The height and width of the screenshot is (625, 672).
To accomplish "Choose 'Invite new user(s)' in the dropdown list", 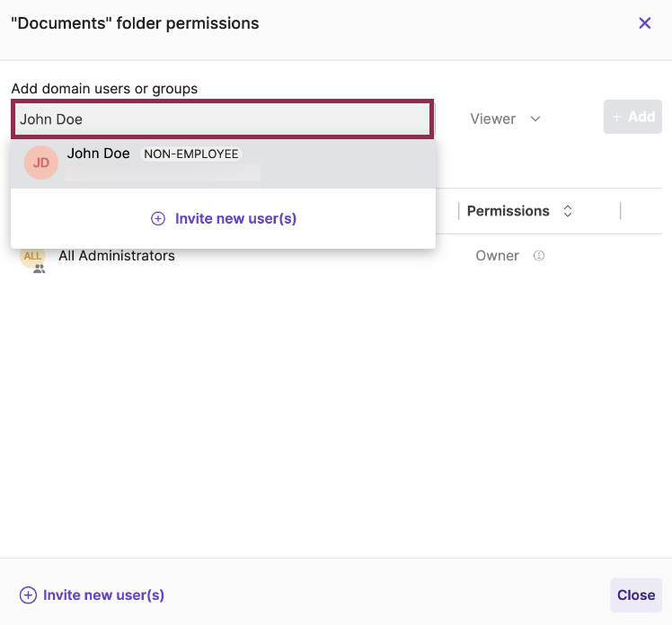I will point(235,218).
